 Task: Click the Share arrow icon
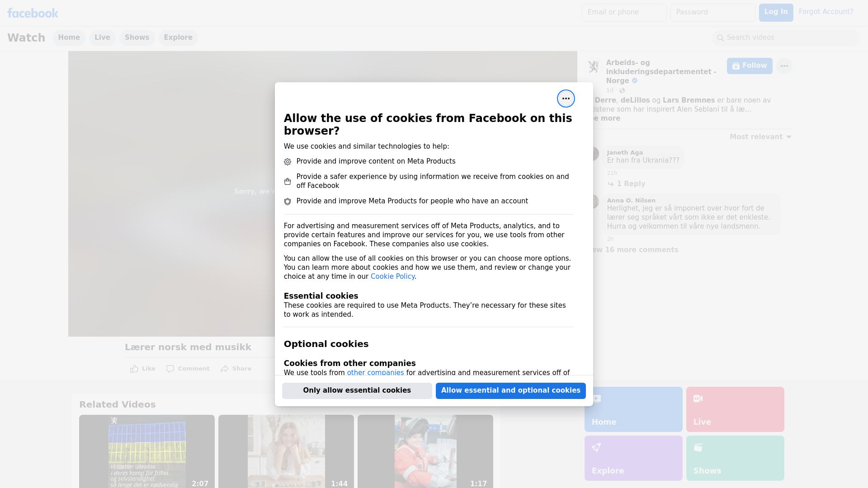pyautogui.click(x=225, y=369)
